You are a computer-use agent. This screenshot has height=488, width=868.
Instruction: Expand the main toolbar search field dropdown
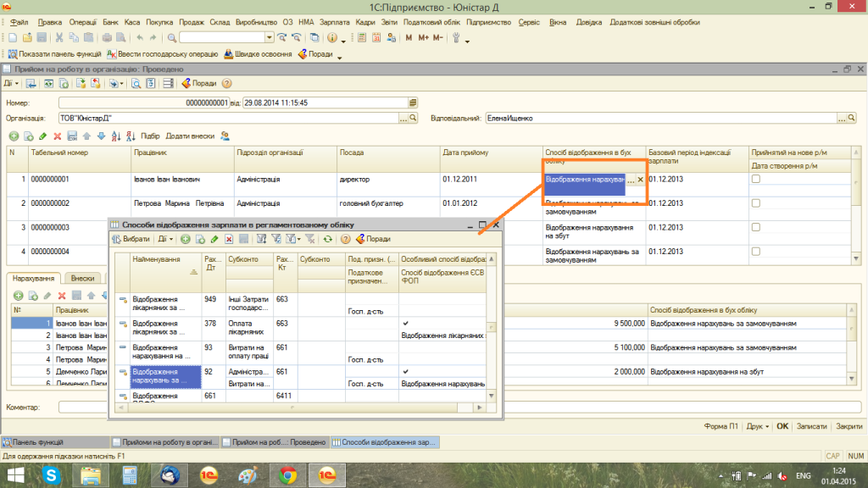coord(269,37)
